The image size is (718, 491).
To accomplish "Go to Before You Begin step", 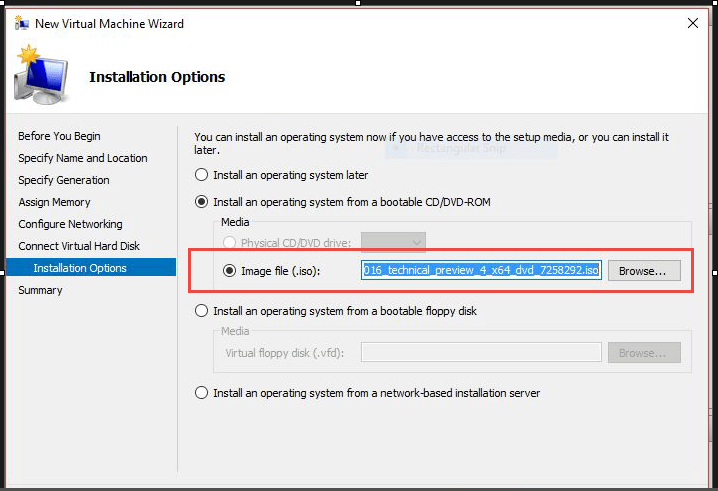I will click(59, 136).
